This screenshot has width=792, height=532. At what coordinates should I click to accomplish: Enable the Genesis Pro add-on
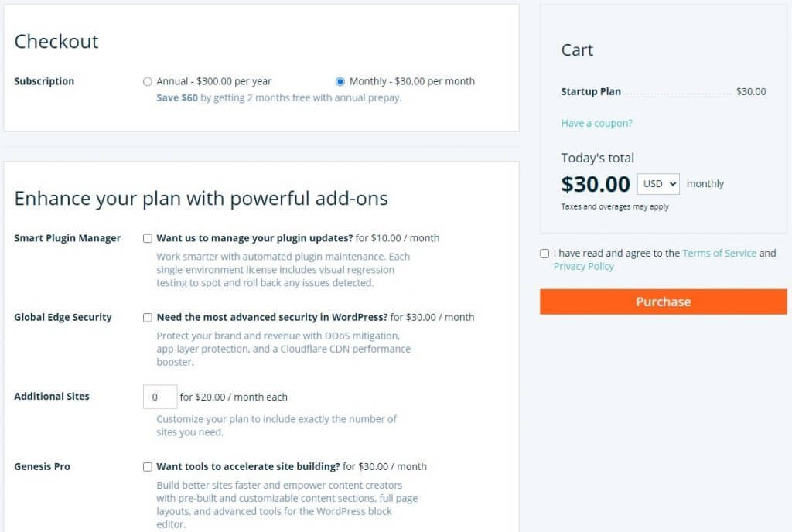(x=146, y=466)
